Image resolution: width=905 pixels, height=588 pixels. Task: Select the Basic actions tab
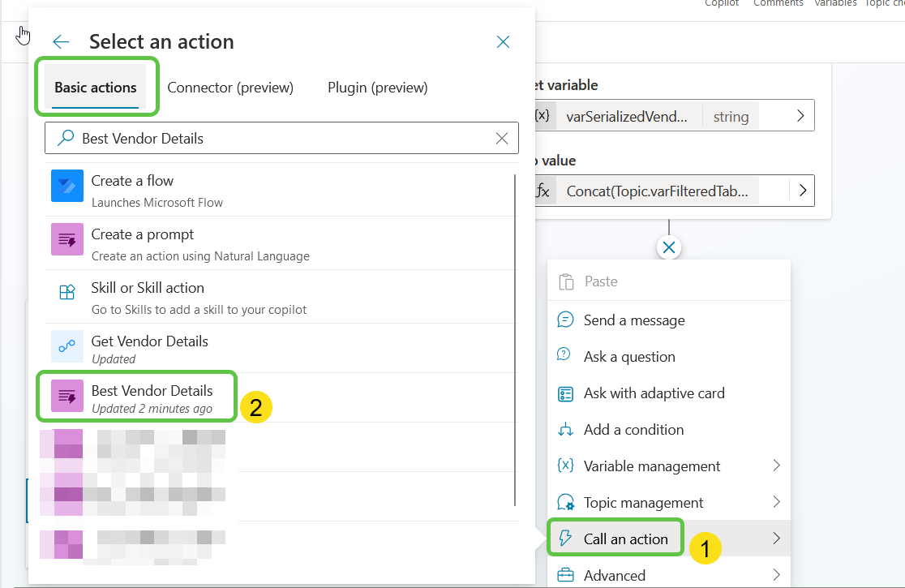96,88
